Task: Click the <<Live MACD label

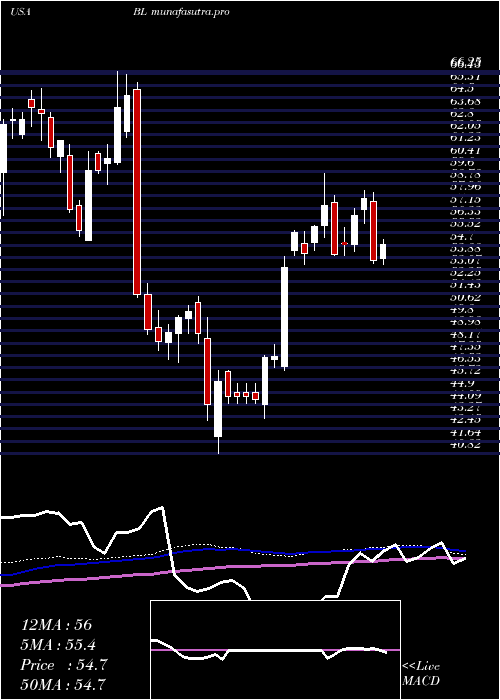Action: click(421, 674)
